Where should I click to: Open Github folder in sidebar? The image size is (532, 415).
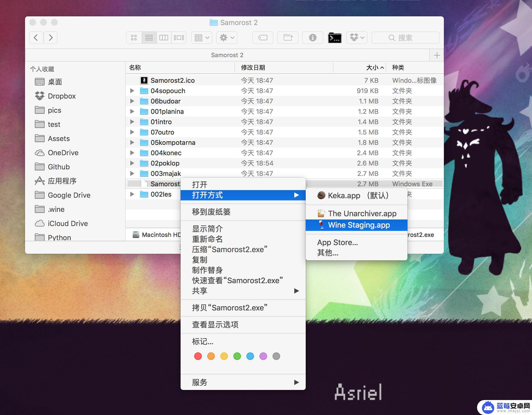52,167
